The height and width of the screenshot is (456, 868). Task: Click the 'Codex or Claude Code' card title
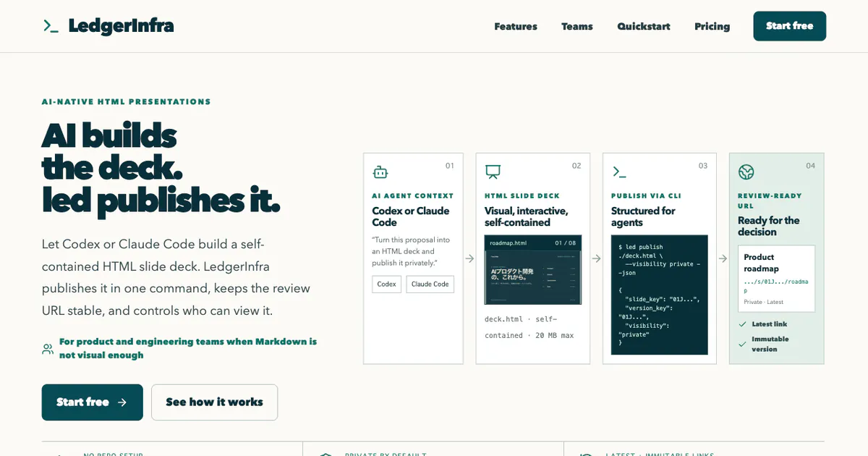click(x=411, y=216)
